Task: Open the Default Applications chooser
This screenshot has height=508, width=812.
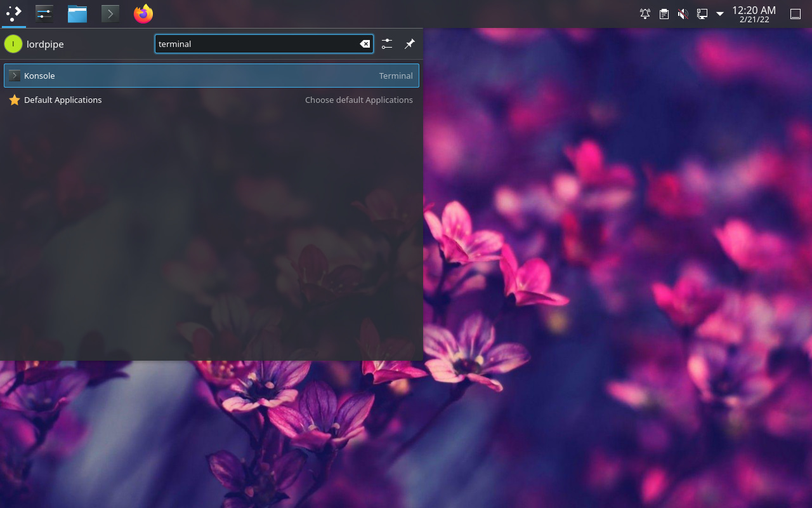Action: tap(63, 100)
